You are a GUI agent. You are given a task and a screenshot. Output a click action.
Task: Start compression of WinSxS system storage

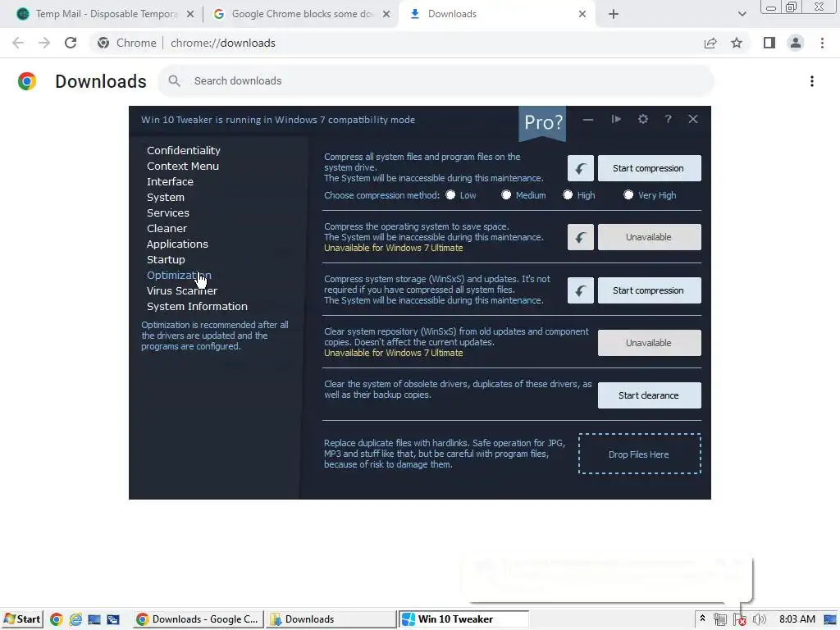click(x=650, y=290)
